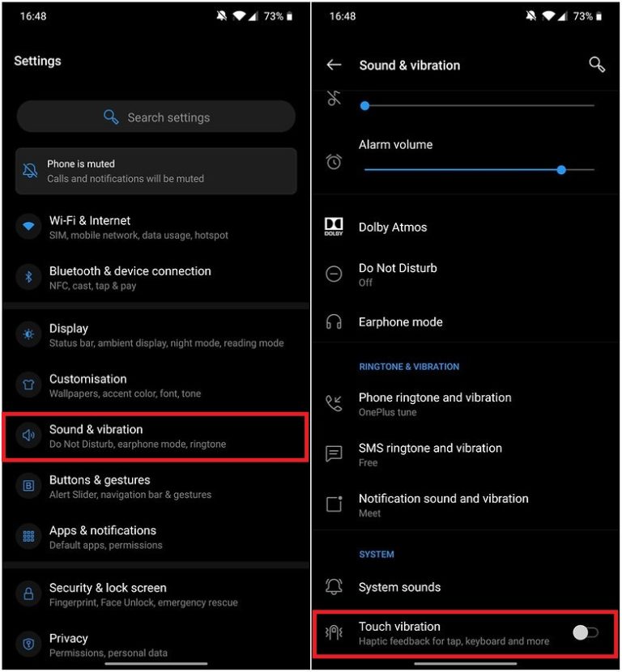
Task: Open Display settings
Action: (x=155, y=335)
